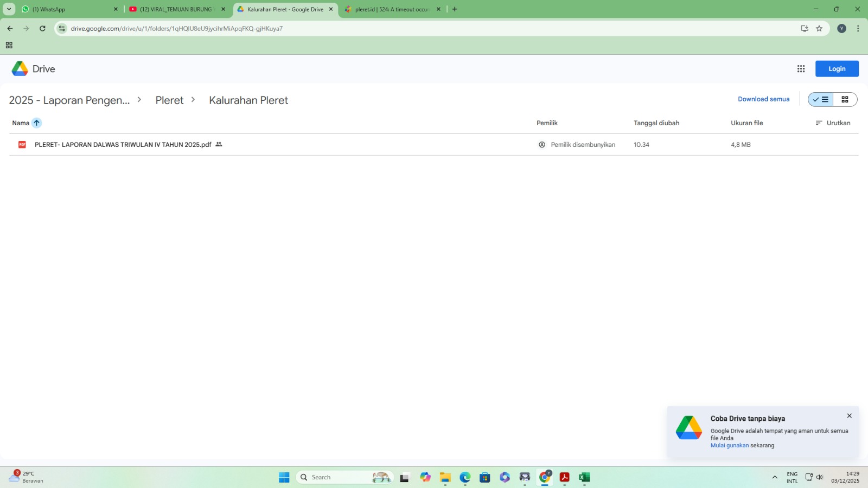Screen dimensions: 868x488
Task: Reload the current page
Action: [42, 29]
